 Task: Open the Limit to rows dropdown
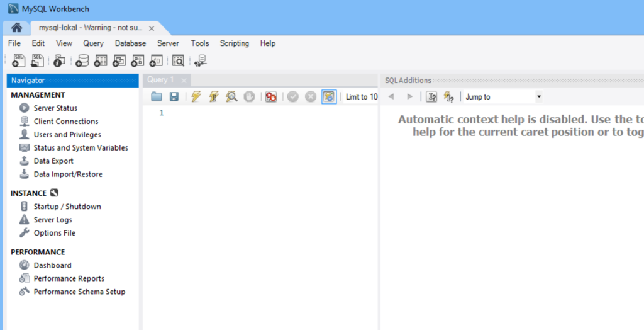click(x=360, y=97)
